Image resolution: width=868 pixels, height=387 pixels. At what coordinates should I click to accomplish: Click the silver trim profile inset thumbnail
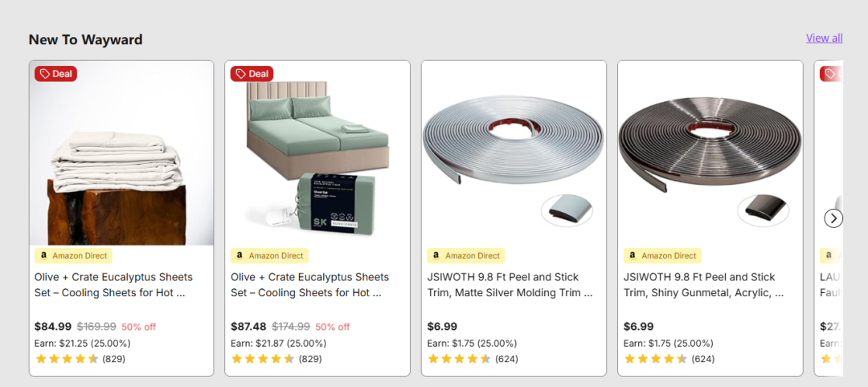pos(567,210)
